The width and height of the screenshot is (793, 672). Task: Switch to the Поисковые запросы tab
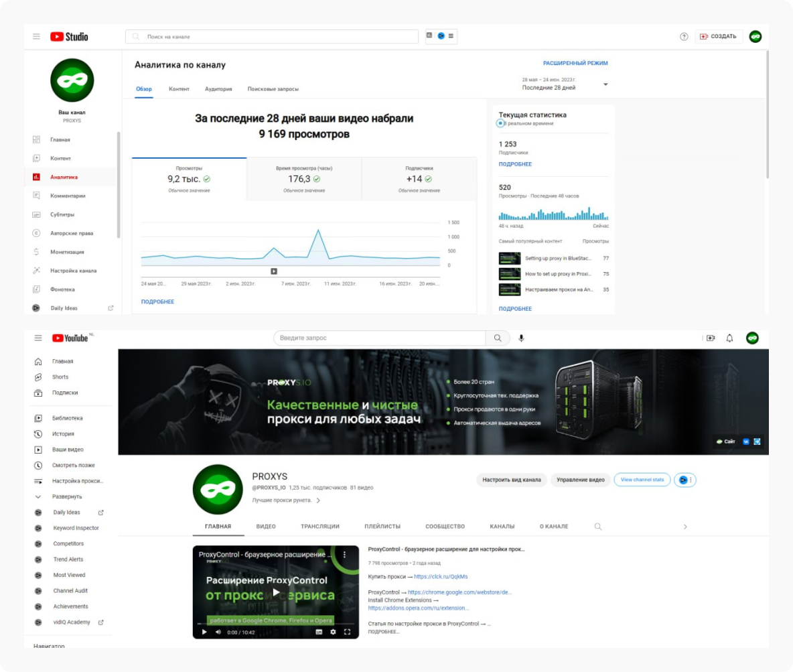click(x=273, y=89)
